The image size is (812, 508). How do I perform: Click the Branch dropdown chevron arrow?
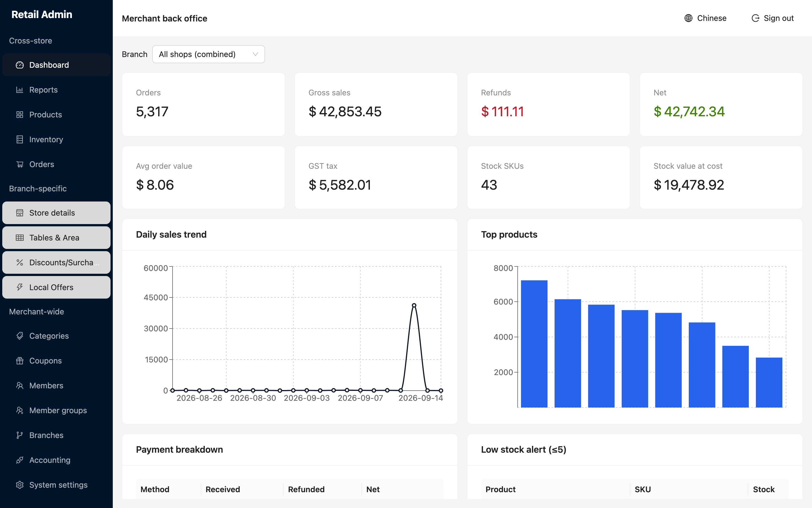pos(255,54)
